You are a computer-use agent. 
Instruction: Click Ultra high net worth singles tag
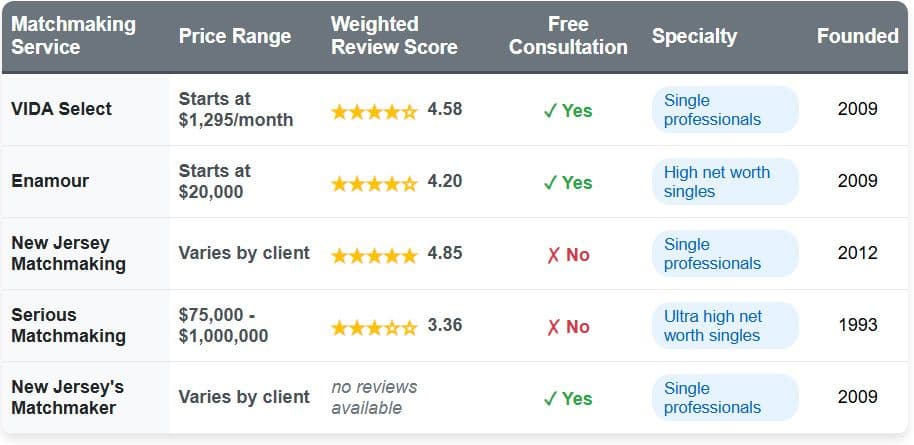712,325
